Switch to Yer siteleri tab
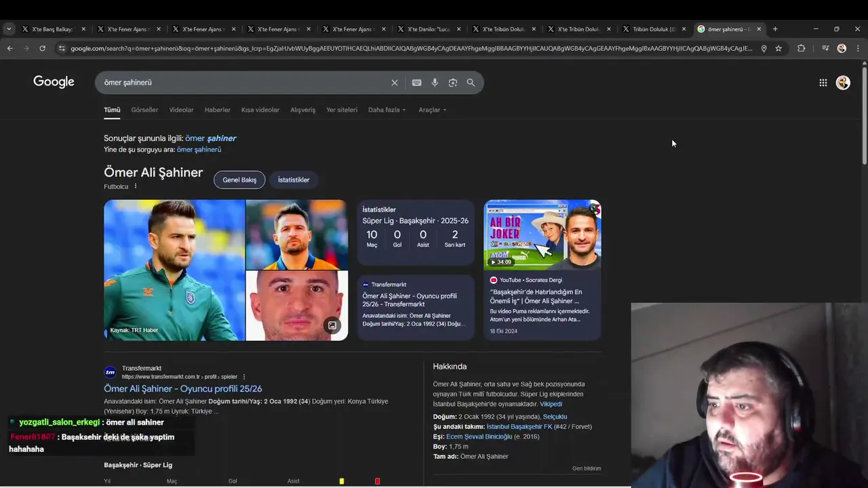 [342, 110]
